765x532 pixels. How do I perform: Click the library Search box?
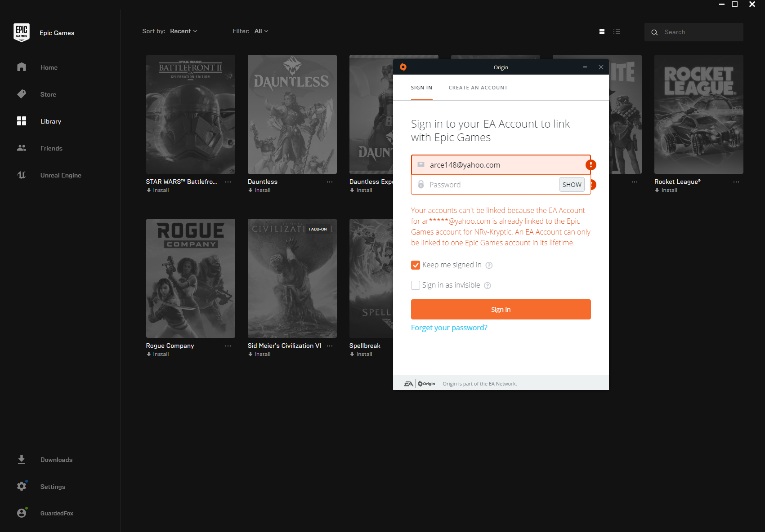click(693, 32)
